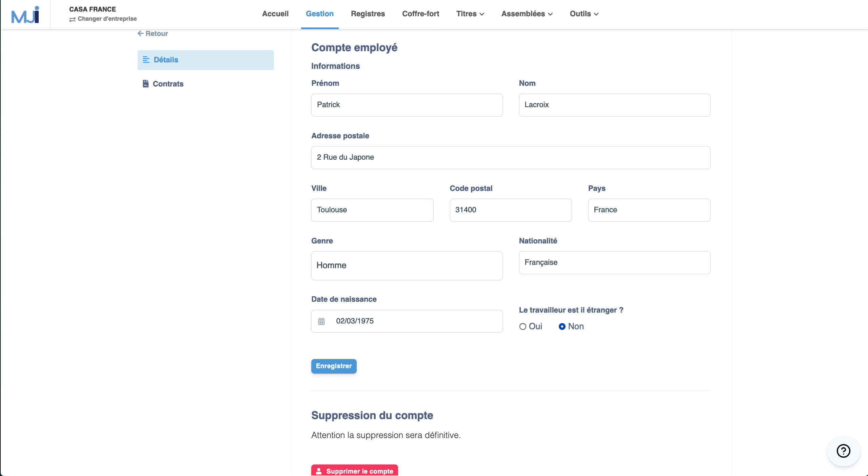The width and height of the screenshot is (868, 476).
Task: Click the Retour back arrow icon
Action: coord(141,33)
